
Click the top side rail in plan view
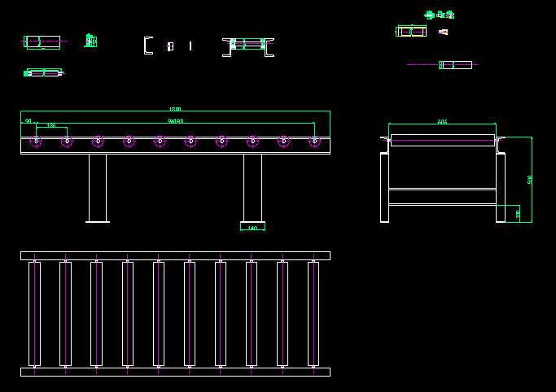coord(175,255)
